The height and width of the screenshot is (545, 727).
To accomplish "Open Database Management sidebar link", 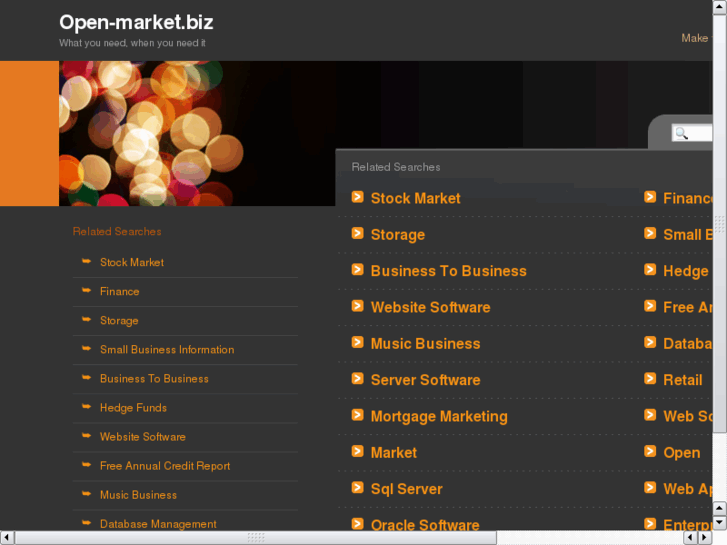I will click(158, 524).
